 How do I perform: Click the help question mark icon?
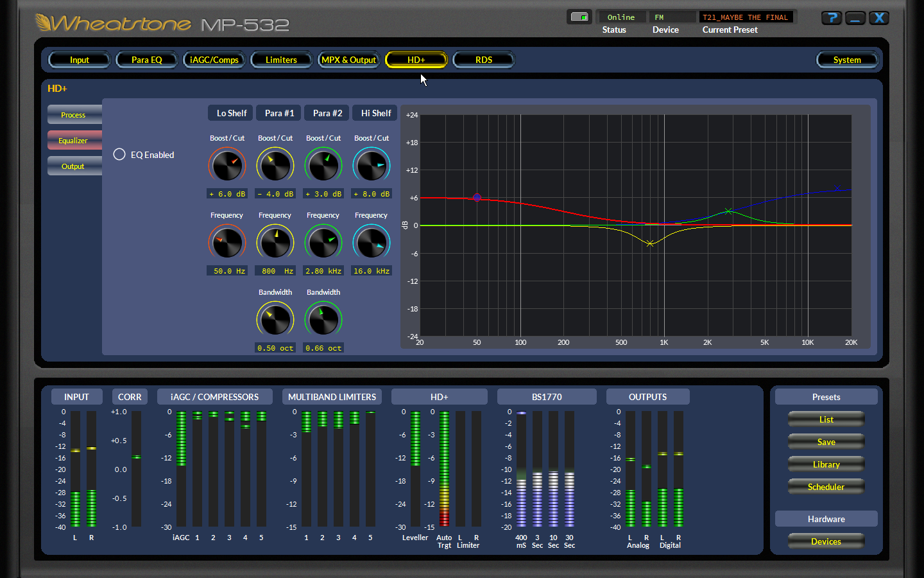point(832,18)
